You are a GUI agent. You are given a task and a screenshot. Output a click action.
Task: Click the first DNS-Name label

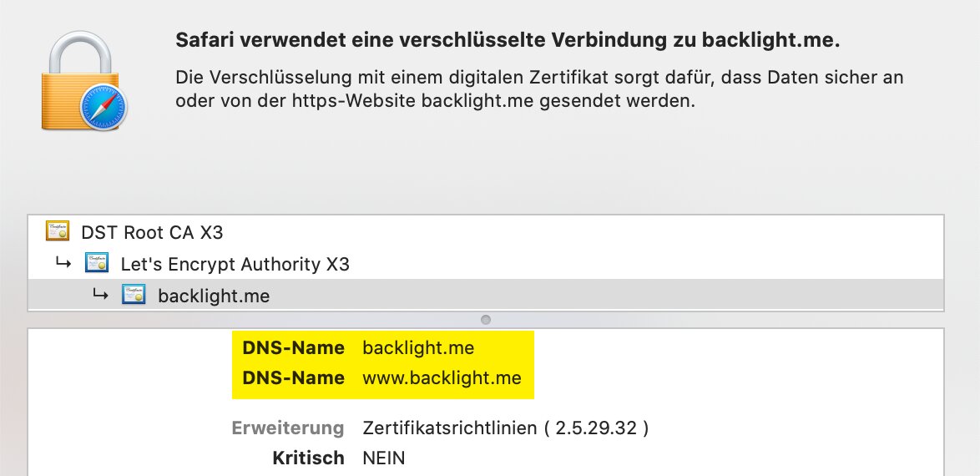click(x=293, y=347)
